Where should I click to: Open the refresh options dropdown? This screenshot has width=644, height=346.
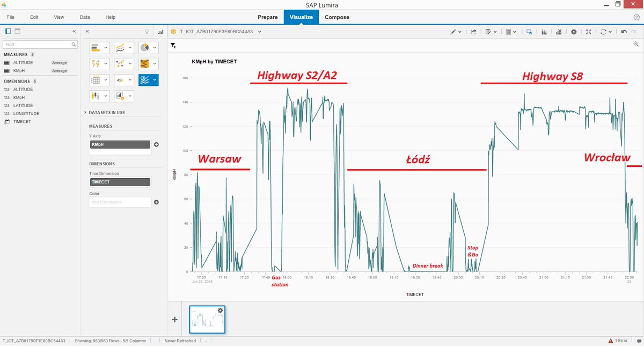[606, 32]
